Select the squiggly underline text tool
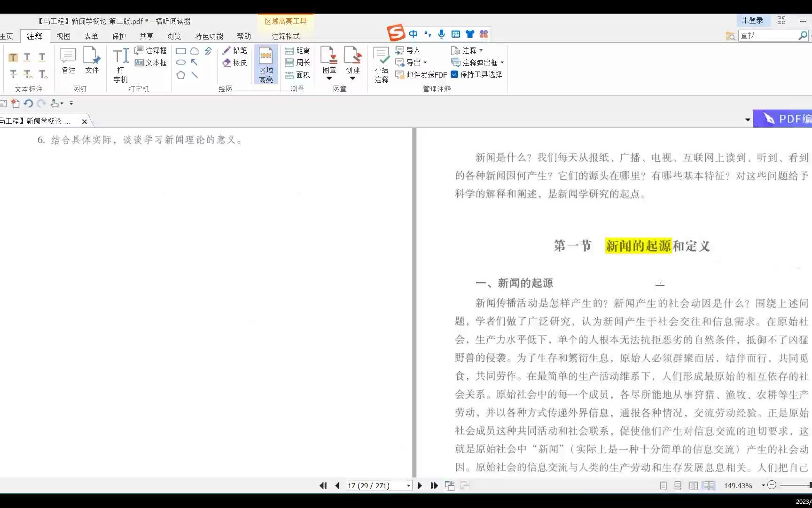 pos(27,57)
